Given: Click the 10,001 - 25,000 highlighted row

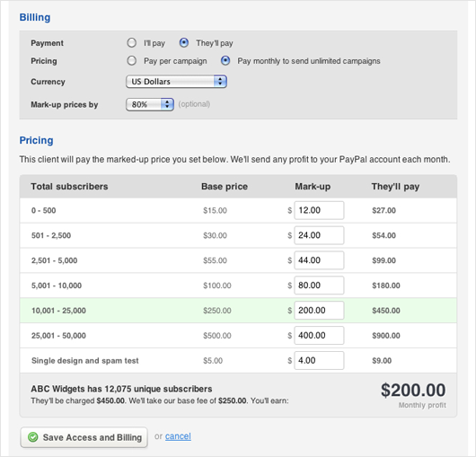Looking at the screenshot, I should pos(238,310).
